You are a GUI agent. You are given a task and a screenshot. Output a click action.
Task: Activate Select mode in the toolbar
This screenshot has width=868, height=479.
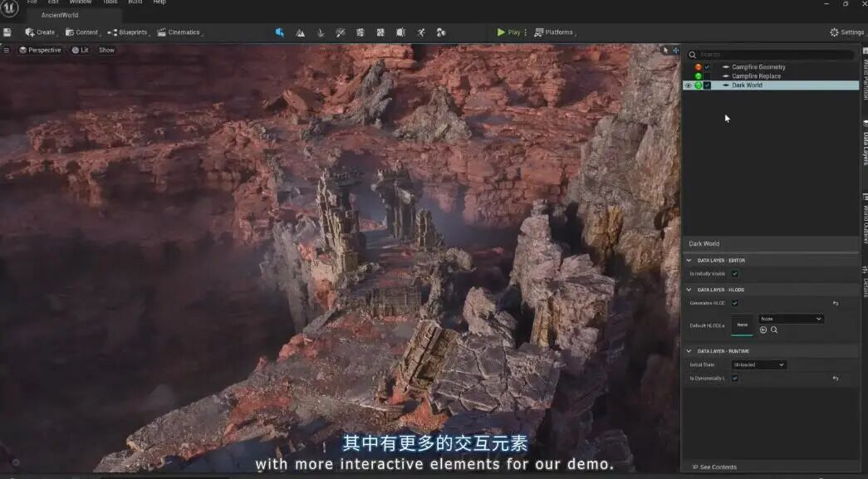coord(280,32)
